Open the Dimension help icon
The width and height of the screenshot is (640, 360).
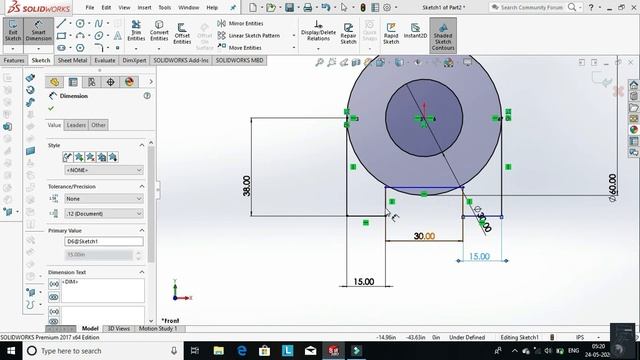147,96
